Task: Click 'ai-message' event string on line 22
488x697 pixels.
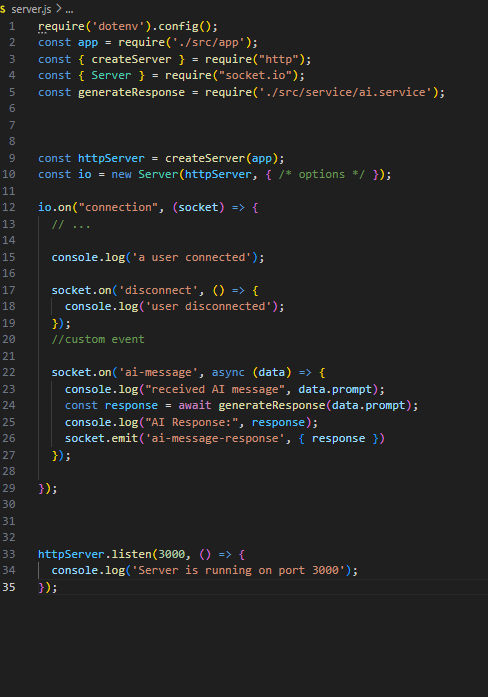Action: click(158, 372)
